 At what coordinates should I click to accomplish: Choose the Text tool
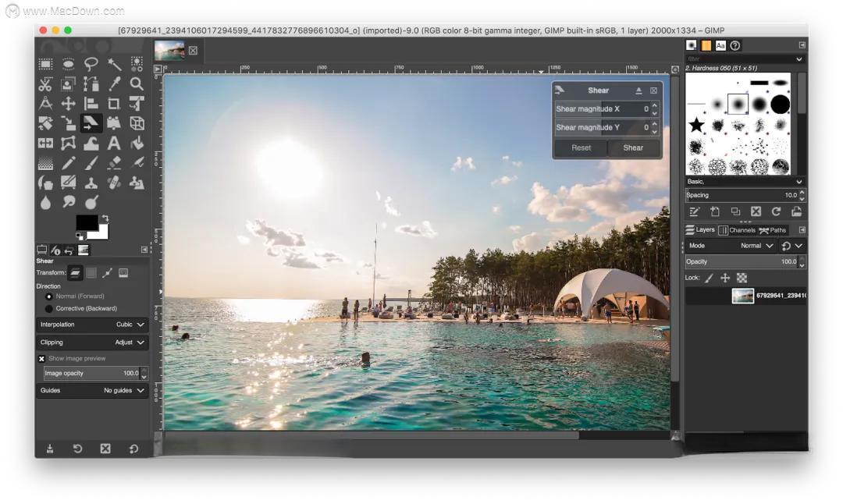pos(114,144)
